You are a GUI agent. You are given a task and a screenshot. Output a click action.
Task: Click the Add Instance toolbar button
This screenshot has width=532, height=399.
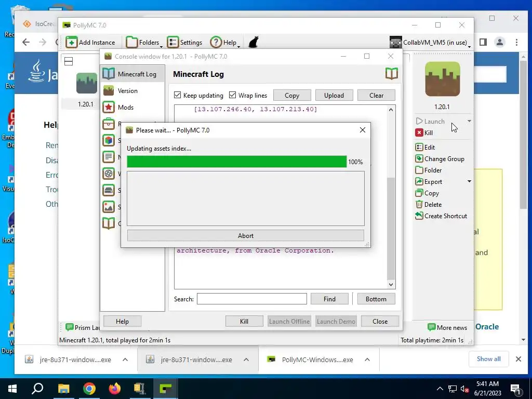(90, 43)
